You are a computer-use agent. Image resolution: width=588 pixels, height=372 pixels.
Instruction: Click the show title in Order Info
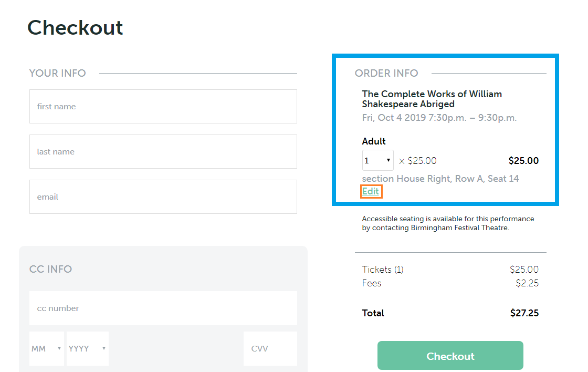[432, 99]
